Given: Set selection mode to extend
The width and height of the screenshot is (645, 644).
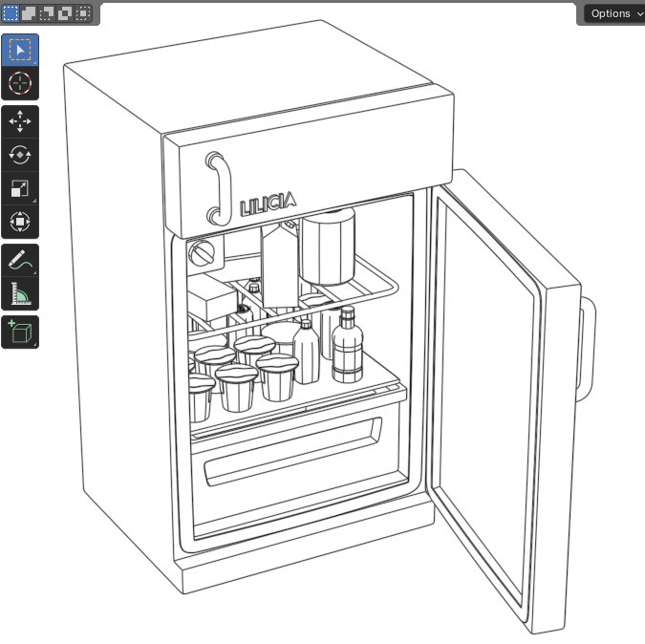Looking at the screenshot, I should click(x=29, y=13).
